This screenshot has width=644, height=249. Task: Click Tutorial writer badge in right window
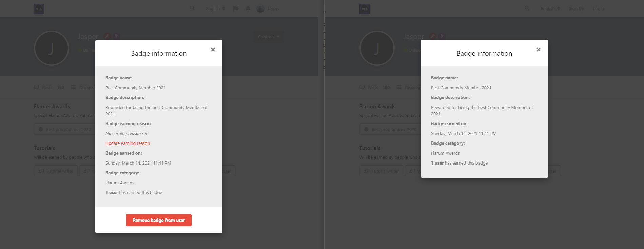tap(382, 171)
